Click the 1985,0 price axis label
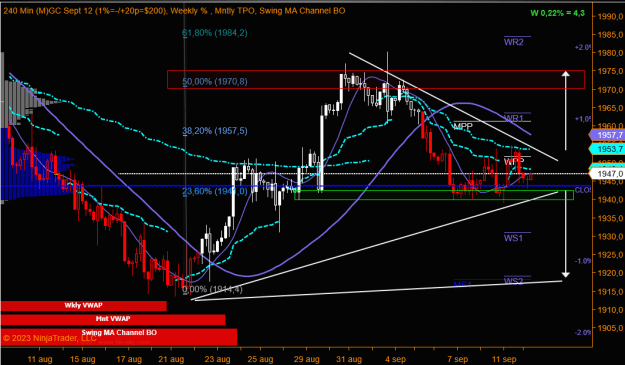This screenshot has width=625, height=365. point(610,35)
